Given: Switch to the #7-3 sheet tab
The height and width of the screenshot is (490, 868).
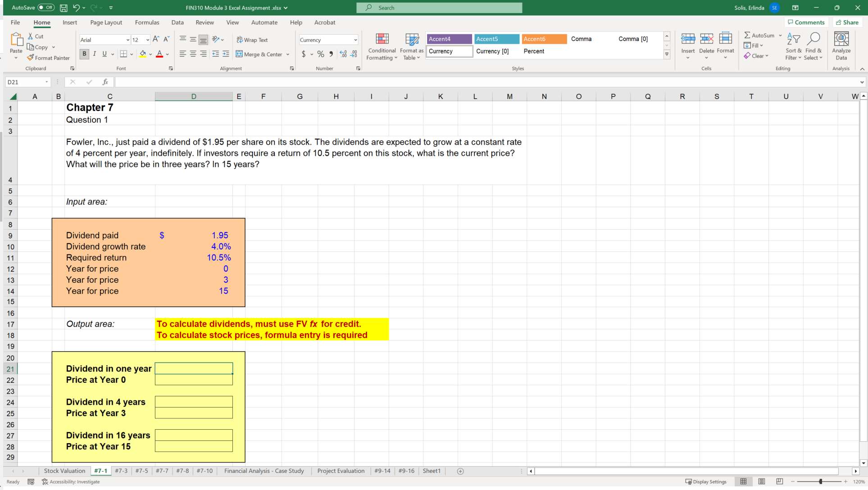Looking at the screenshot, I should pos(121,471).
